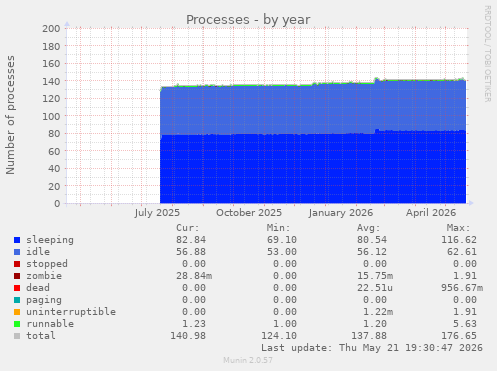Viewport: 497px width, 371px height.
Task: Click the runnable maximum value 5.63
Action: 465,324
